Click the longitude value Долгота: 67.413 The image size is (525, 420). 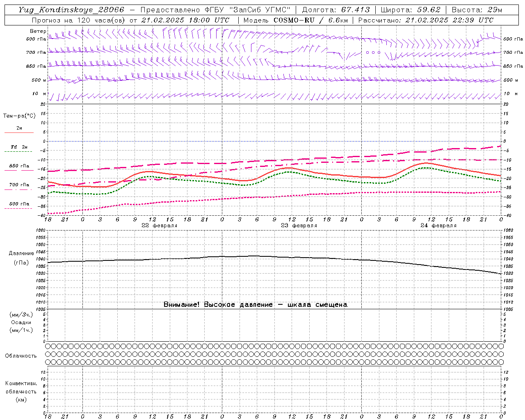[336, 10]
